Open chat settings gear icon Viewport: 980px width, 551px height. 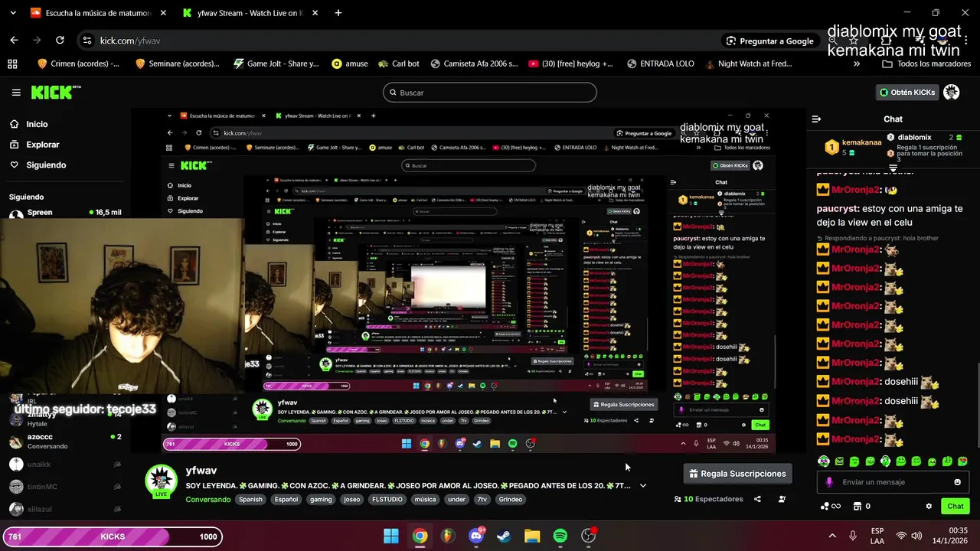[929, 507]
